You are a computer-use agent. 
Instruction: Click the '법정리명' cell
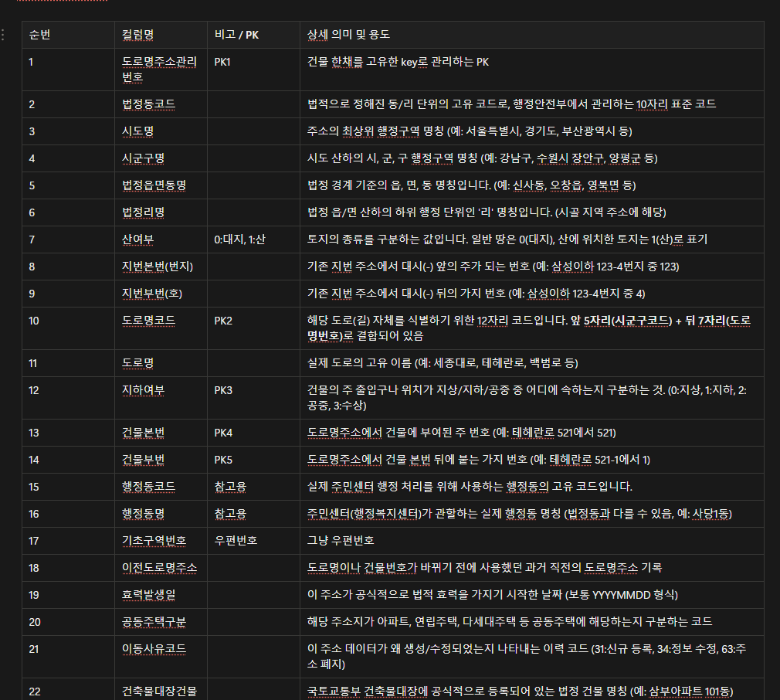tap(161, 212)
